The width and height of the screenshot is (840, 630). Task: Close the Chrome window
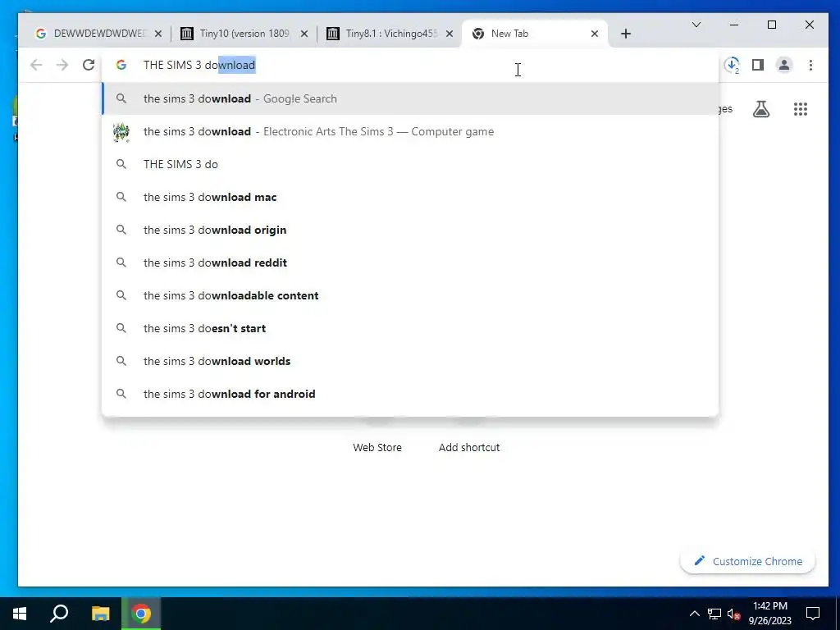pyautogui.click(x=810, y=25)
